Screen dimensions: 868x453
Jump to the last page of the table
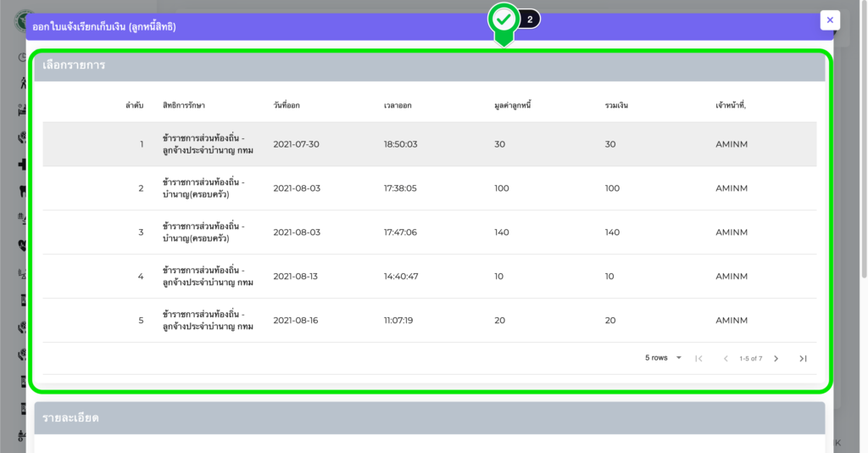tap(803, 359)
